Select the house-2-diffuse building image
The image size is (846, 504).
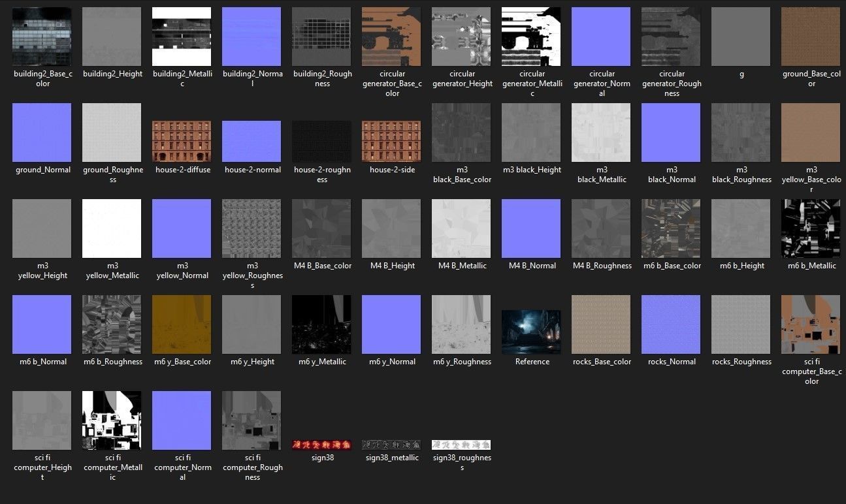[182, 142]
